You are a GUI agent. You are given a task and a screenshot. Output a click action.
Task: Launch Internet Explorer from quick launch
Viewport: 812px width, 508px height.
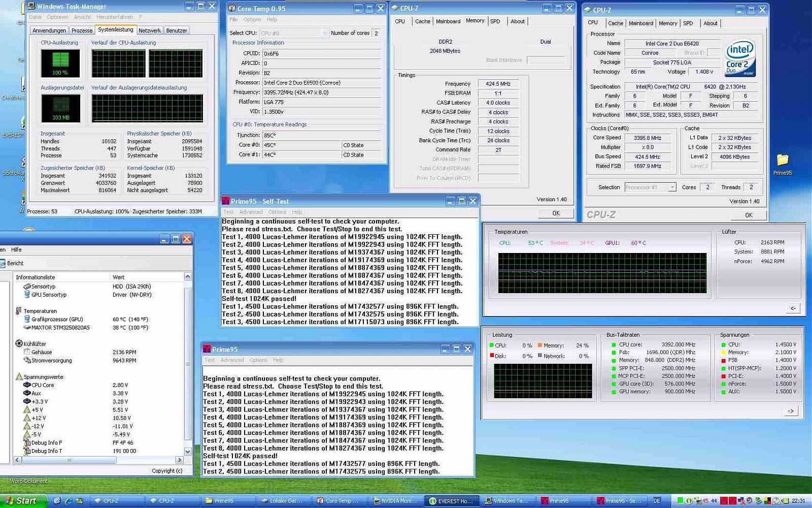68,501
